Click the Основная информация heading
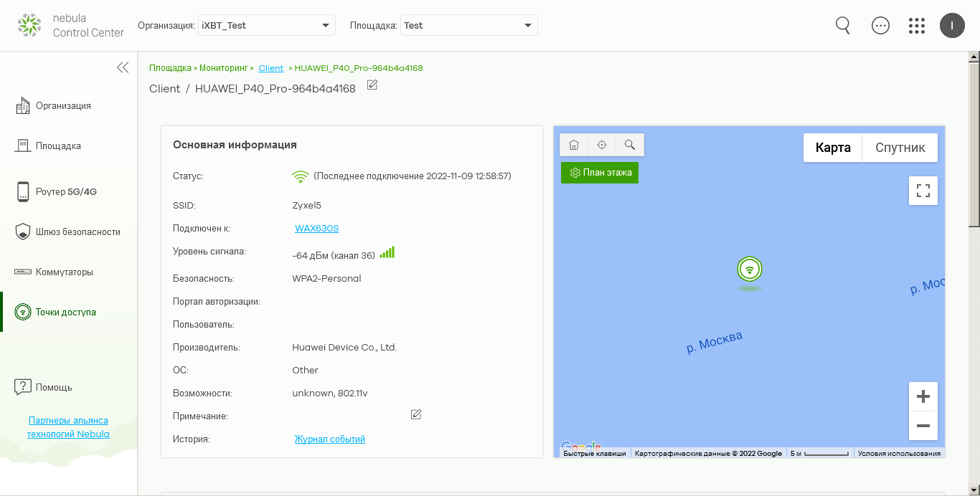980x496 pixels. pos(235,145)
